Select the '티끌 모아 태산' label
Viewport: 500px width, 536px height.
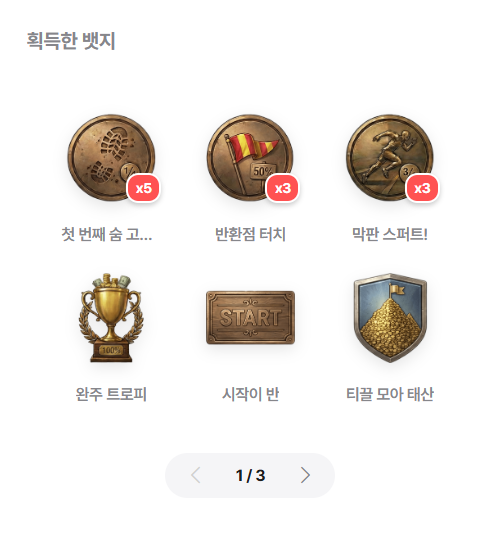click(390, 394)
